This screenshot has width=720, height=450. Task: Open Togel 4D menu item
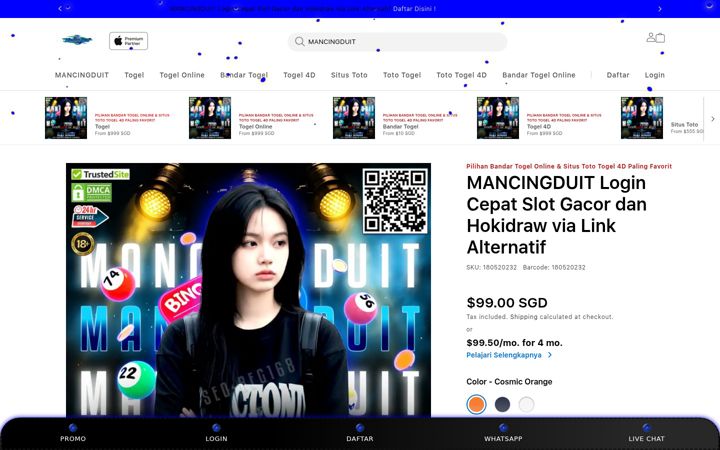pos(299,75)
